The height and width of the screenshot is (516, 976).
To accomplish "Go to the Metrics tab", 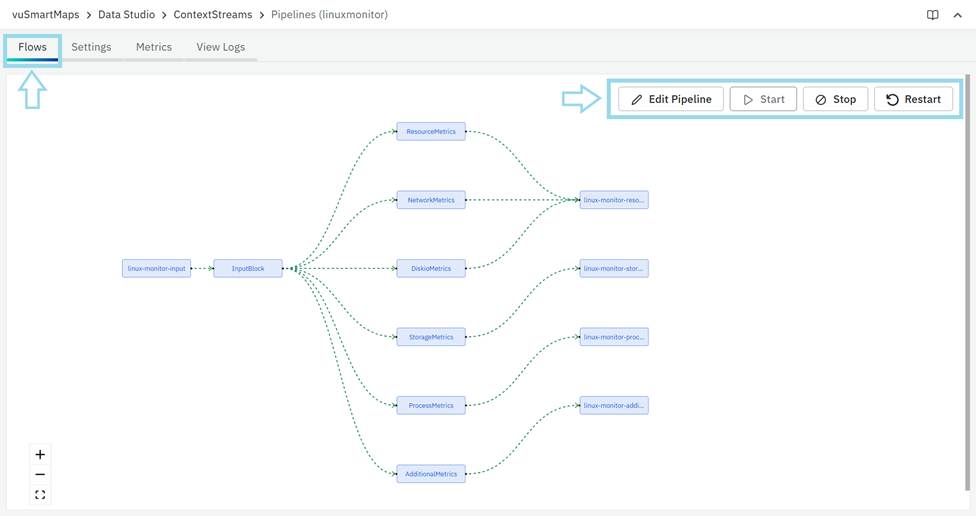I will [x=154, y=47].
